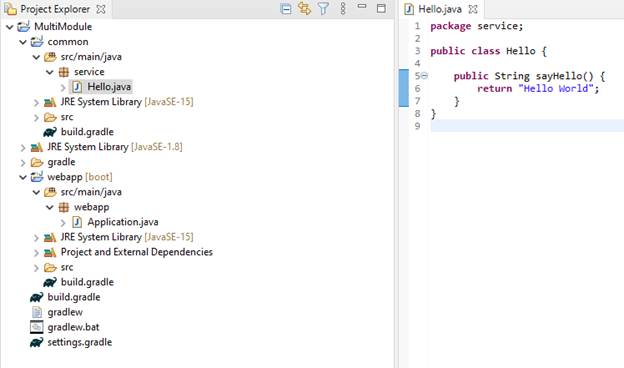Click Project and External Dependencies library icon
Image resolution: width=624 pixels, height=368 pixels.
coord(50,252)
